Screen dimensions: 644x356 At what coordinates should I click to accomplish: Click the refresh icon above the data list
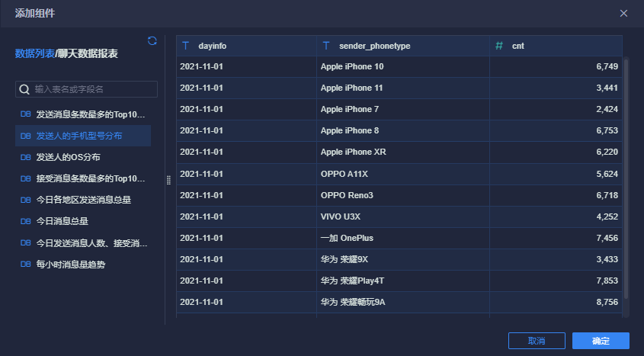[x=152, y=40]
